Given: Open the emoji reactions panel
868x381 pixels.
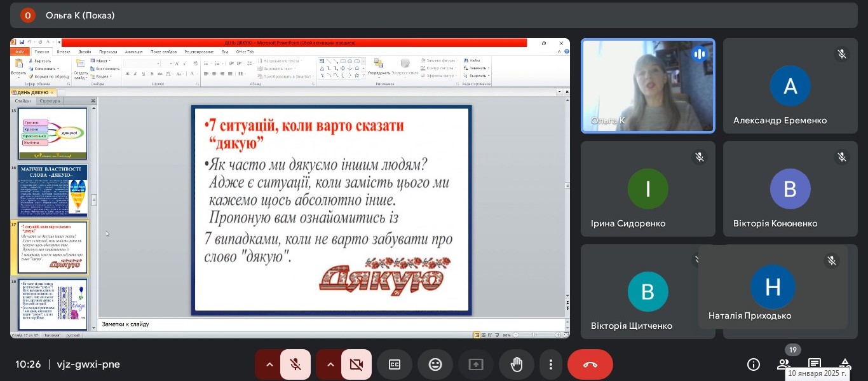Looking at the screenshot, I should click(x=435, y=364).
